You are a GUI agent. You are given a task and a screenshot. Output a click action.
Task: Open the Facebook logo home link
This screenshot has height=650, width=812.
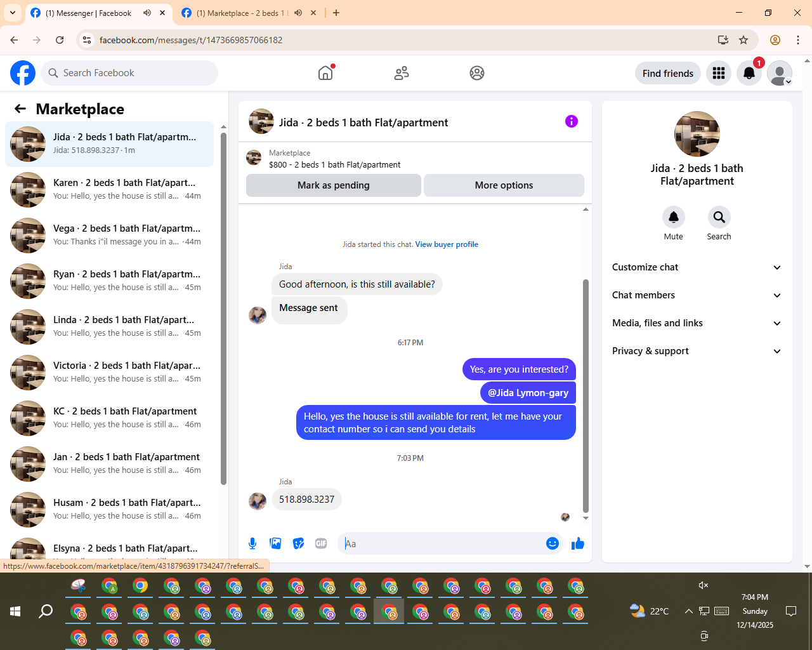click(x=23, y=73)
